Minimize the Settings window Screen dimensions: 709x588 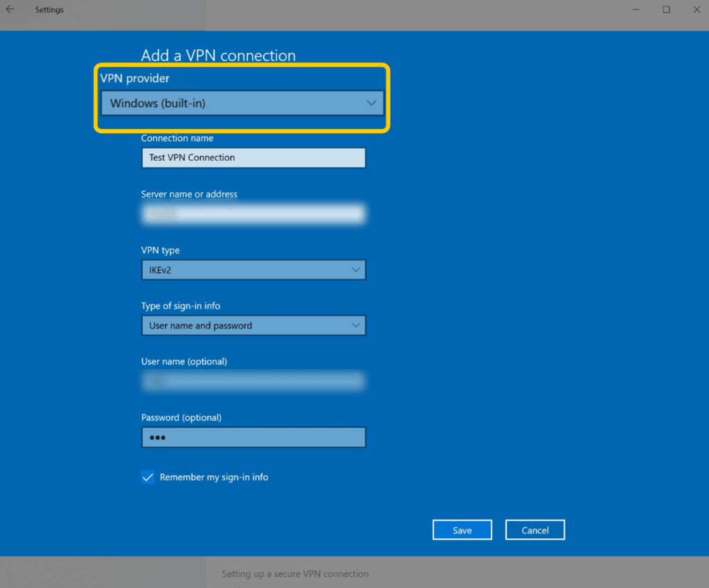(635, 10)
